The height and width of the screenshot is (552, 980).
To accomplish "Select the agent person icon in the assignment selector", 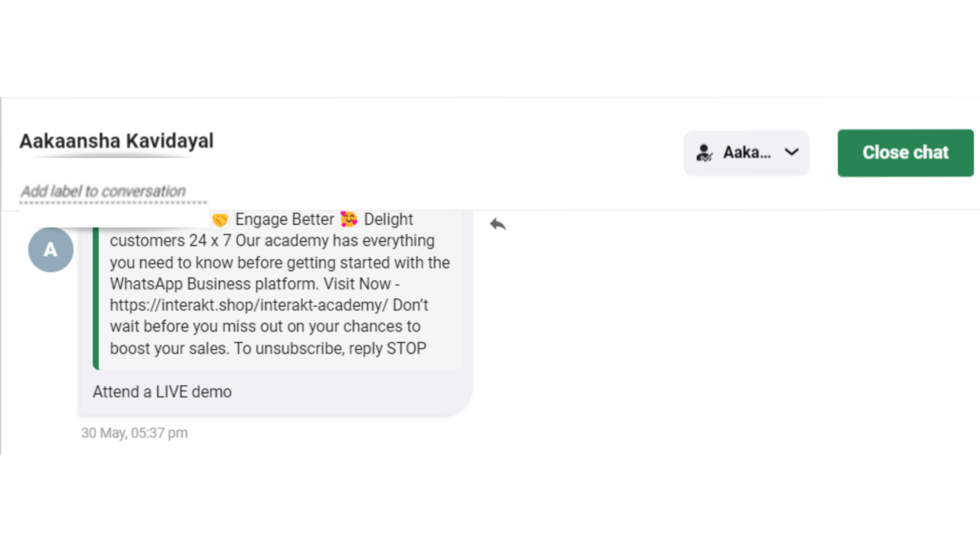I will click(x=704, y=153).
